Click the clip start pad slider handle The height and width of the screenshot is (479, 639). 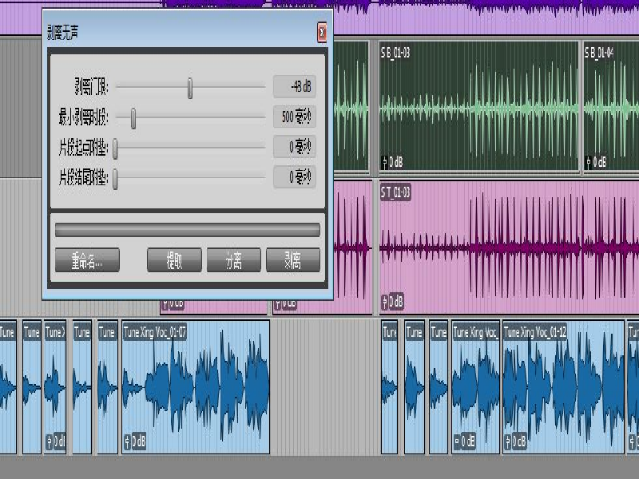coord(116,149)
